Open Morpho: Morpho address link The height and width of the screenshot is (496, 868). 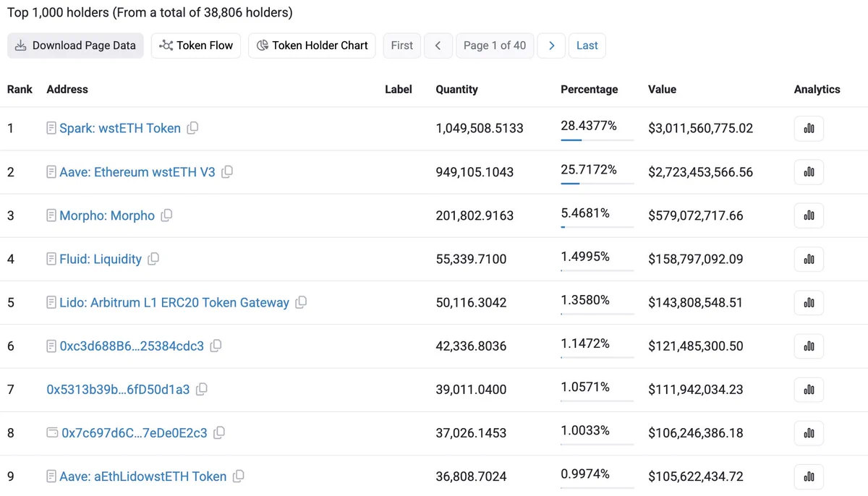(107, 215)
